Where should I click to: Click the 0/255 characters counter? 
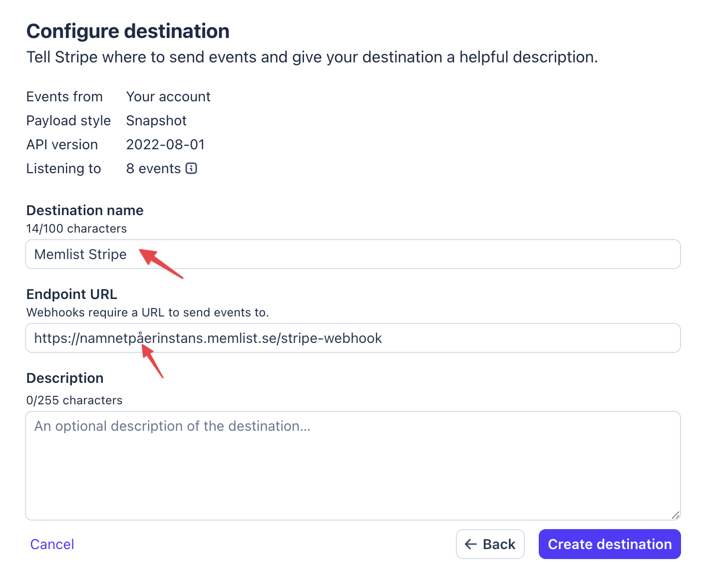click(x=74, y=400)
